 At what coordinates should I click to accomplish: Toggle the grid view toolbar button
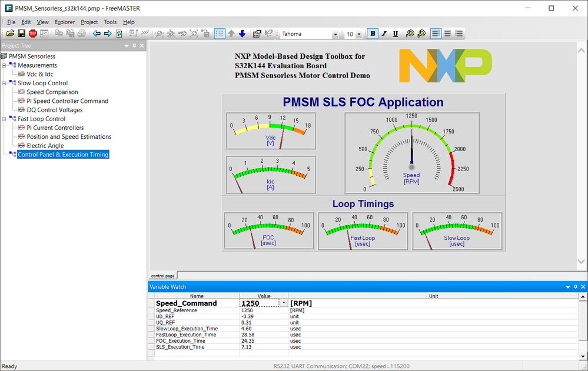(220, 34)
